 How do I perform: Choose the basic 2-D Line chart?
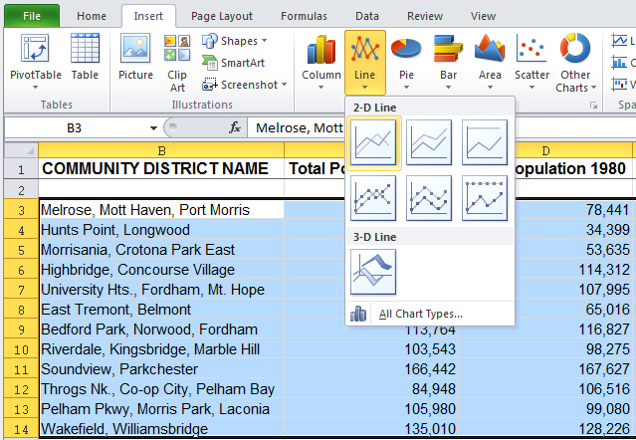click(373, 142)
